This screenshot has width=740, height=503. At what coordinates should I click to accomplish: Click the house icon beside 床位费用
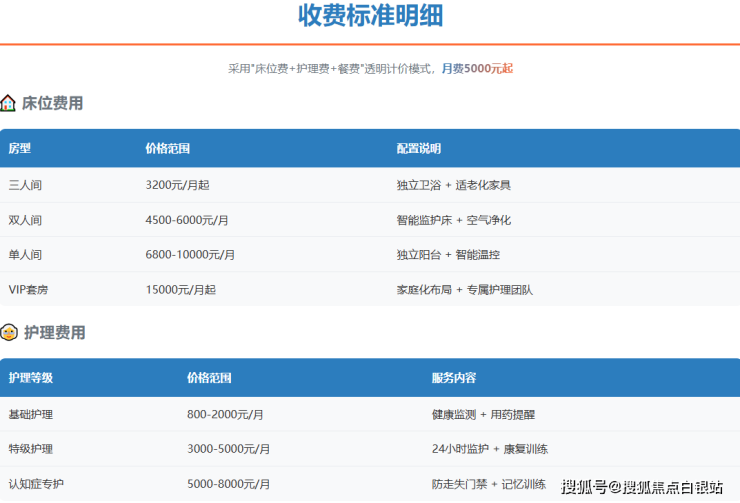pos(8,103)
